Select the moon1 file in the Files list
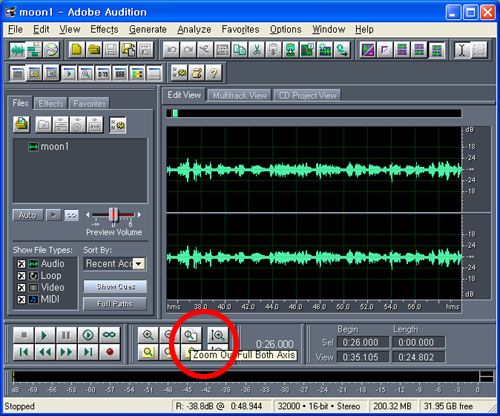Screen dimensions: 500x416 pos(49,146)
